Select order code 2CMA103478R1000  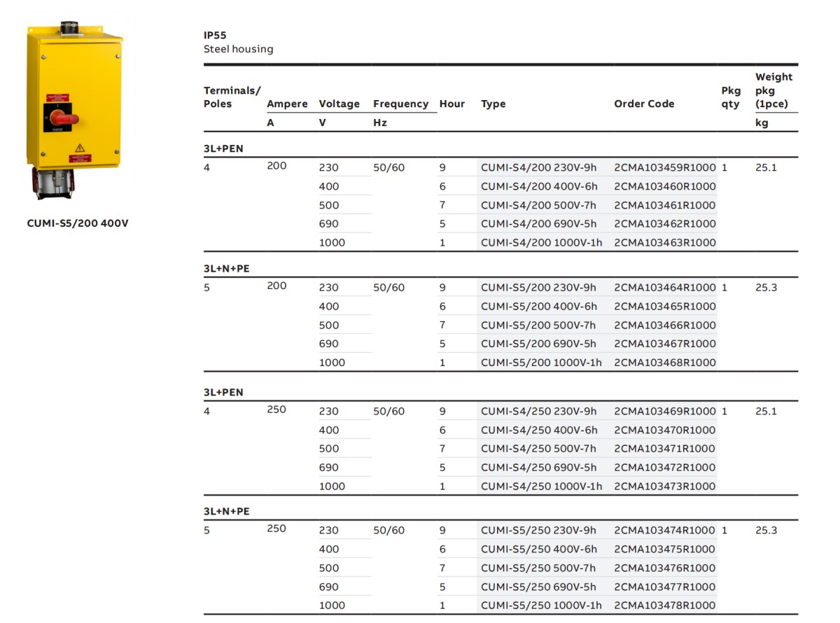[x=665, y=605]
